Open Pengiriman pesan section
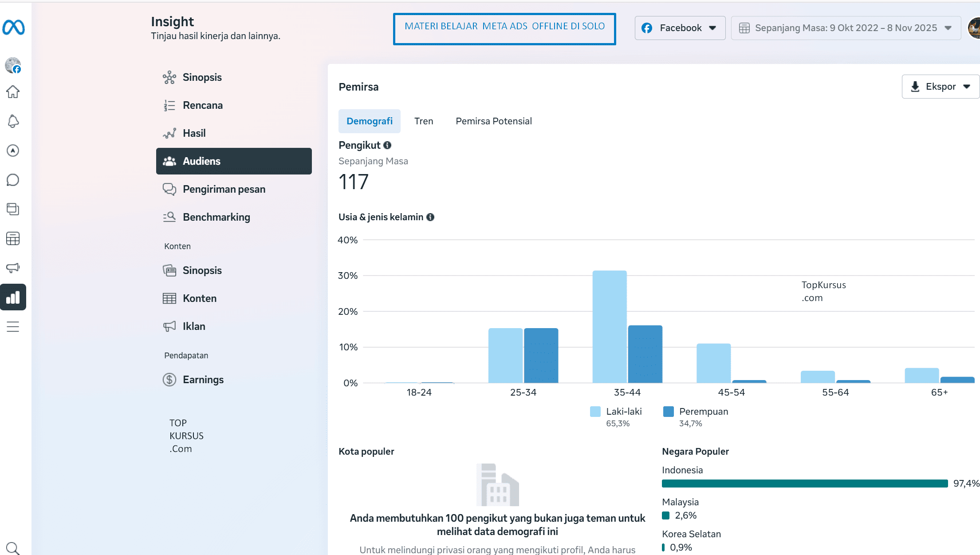Screen dimensions: 980x555 [x=224, y=189]
